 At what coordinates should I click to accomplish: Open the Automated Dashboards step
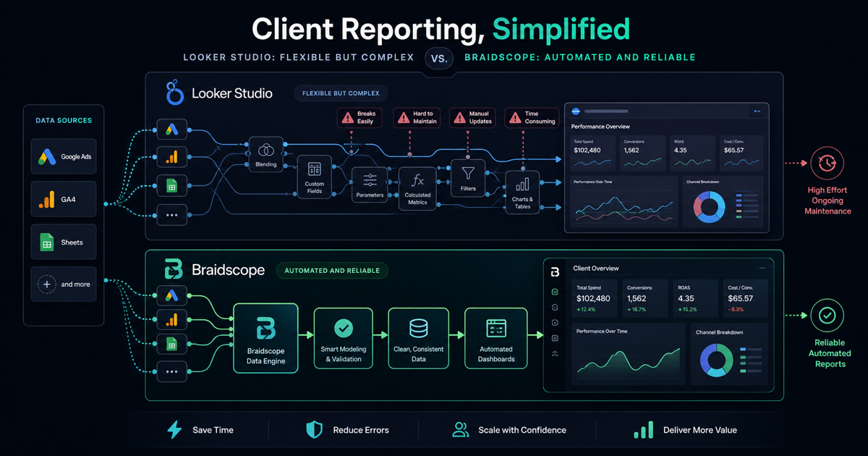tap(496, 339)
